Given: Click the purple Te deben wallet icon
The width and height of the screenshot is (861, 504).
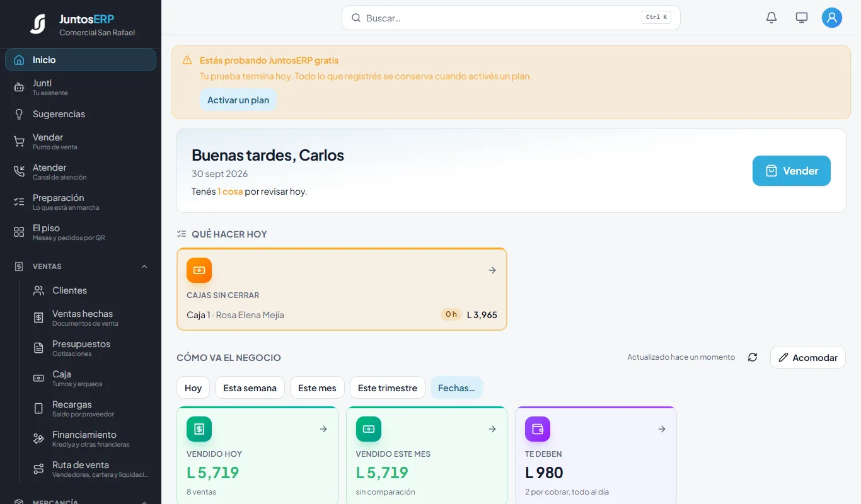Looking at the screenshot, I should (538, 429).
